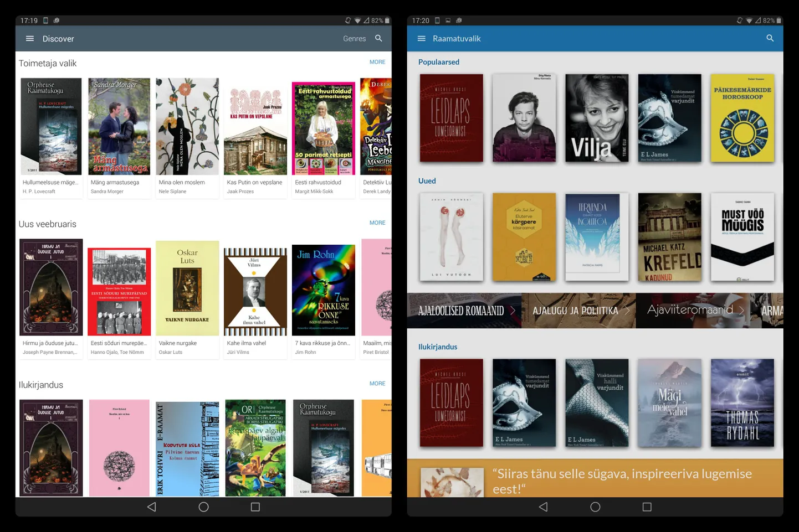Open MORE for Toimetaja valik

(377, 62)
